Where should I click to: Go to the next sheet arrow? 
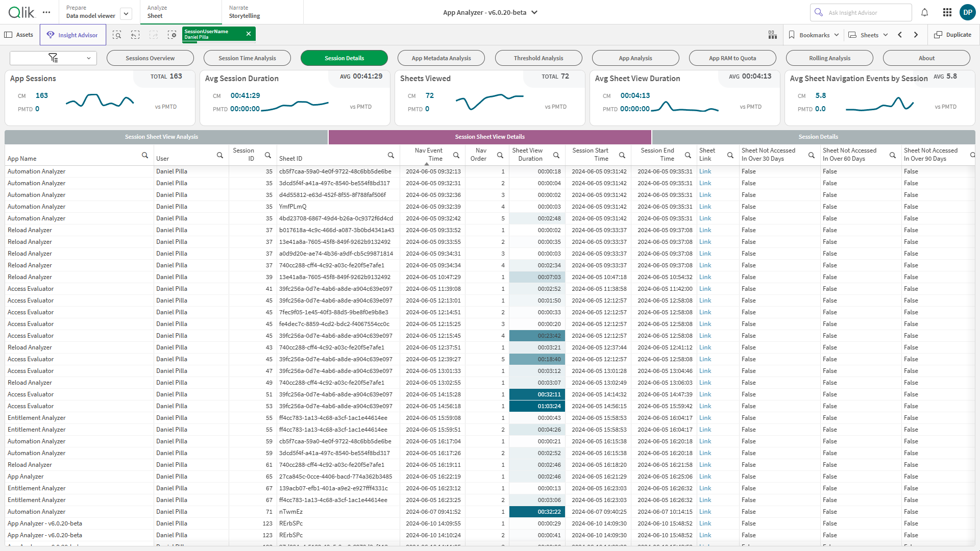(x=916, y=35)
